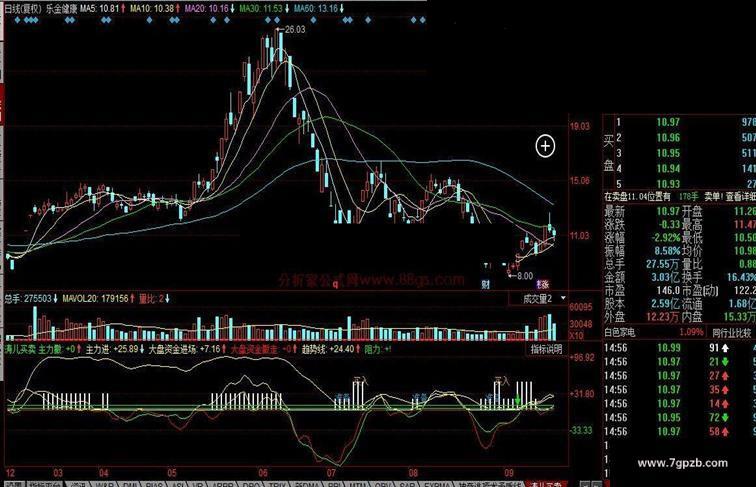The width and height of the screenshot is (756, 487).
Task: Click the 金额 3.03亿 value
Action: click(665, 278)
